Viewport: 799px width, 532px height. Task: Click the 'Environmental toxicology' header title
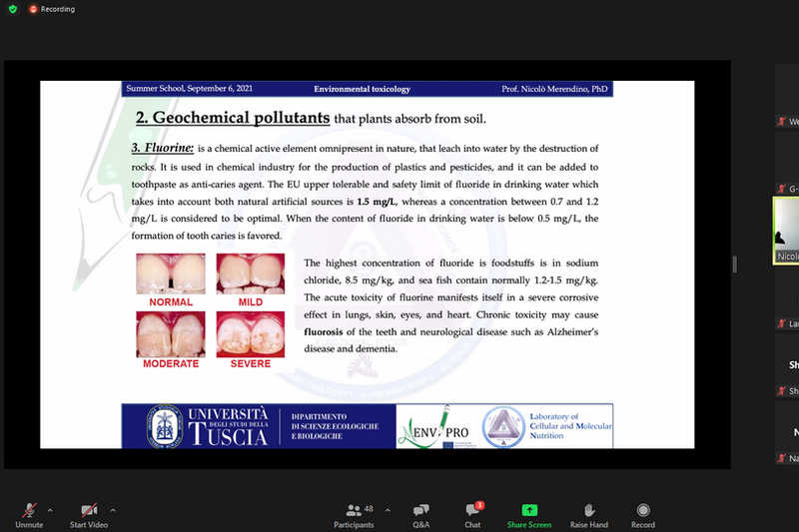click(x=362, y=89)
